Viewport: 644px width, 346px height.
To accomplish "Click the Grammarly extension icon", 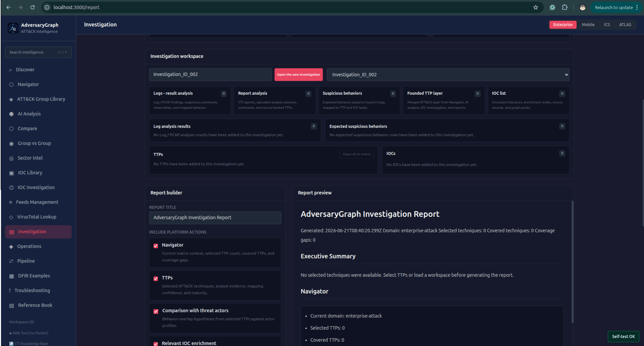I will point(552,7).
